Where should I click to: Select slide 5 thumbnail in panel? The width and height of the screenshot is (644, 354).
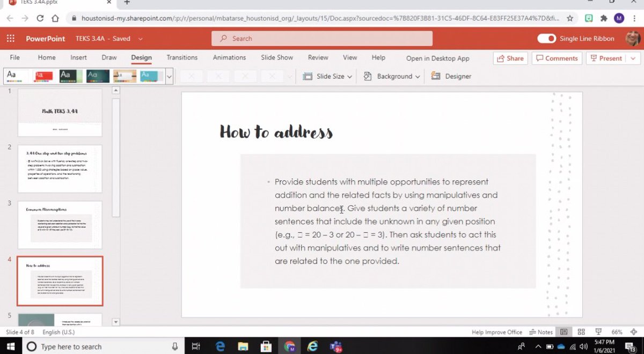(x=60, y=320)
